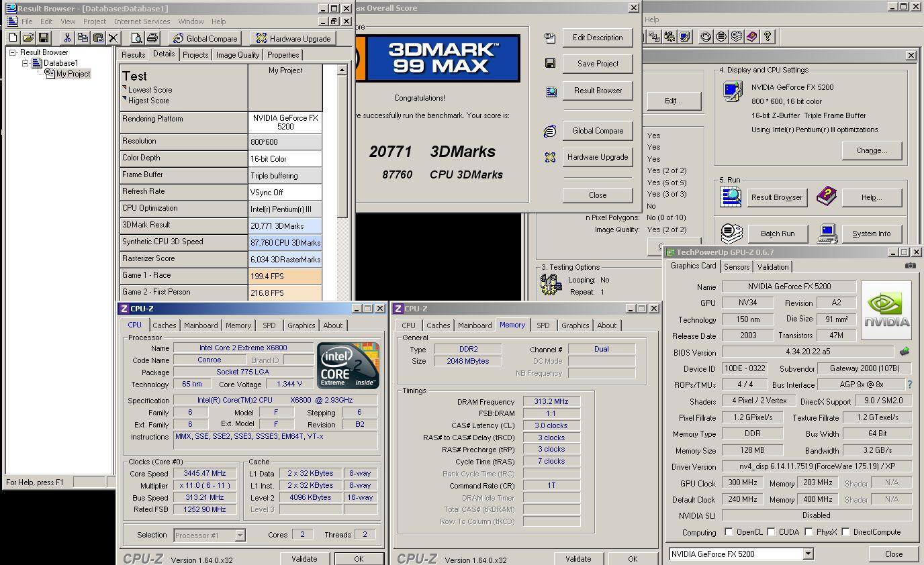This screenshot has height=565, width=924.
Task: Collapse the Database1 tree node
Action: coord(26,63)
